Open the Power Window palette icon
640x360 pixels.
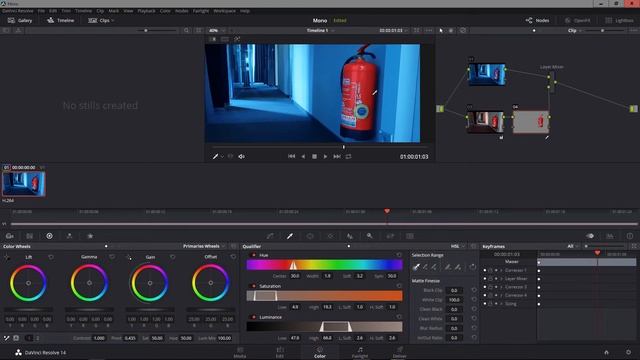(x=310, y=236)
